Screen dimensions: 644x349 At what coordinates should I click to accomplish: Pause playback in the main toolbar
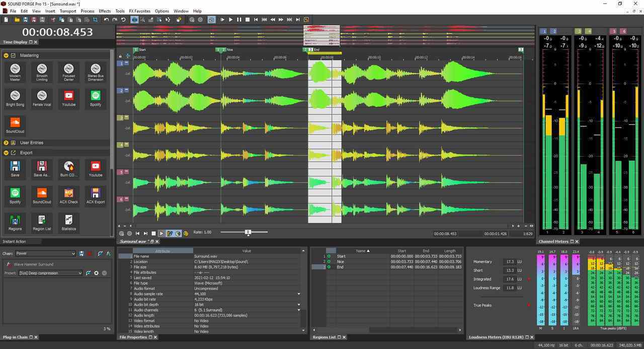point(239,20)
